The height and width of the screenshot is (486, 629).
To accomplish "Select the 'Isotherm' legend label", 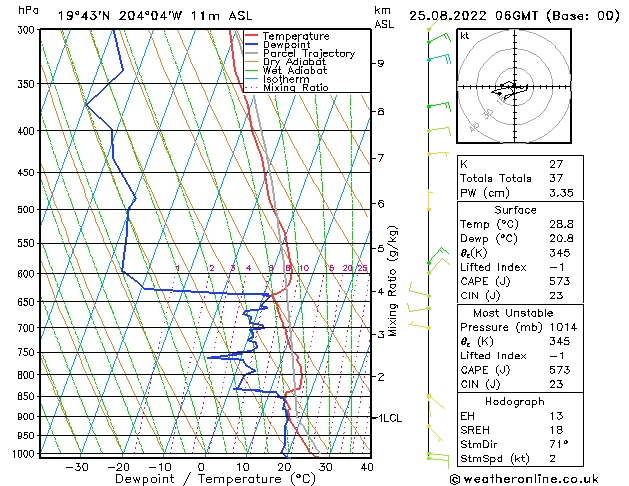I will [286, 79].
